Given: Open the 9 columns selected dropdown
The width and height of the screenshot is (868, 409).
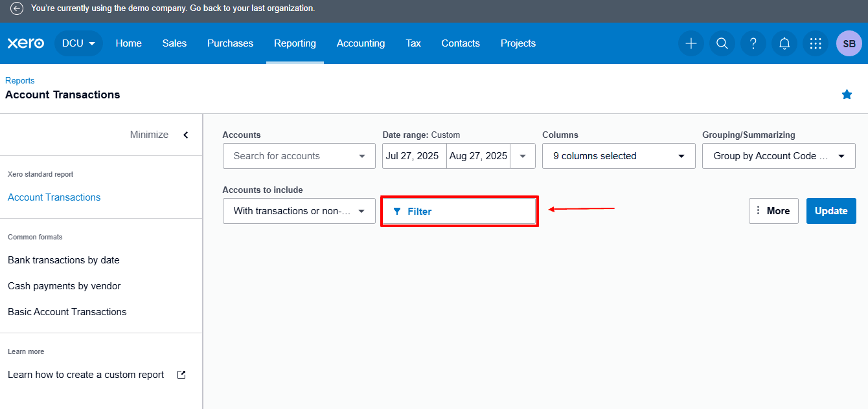Looking at the screenshot, I should coord(618,156).
